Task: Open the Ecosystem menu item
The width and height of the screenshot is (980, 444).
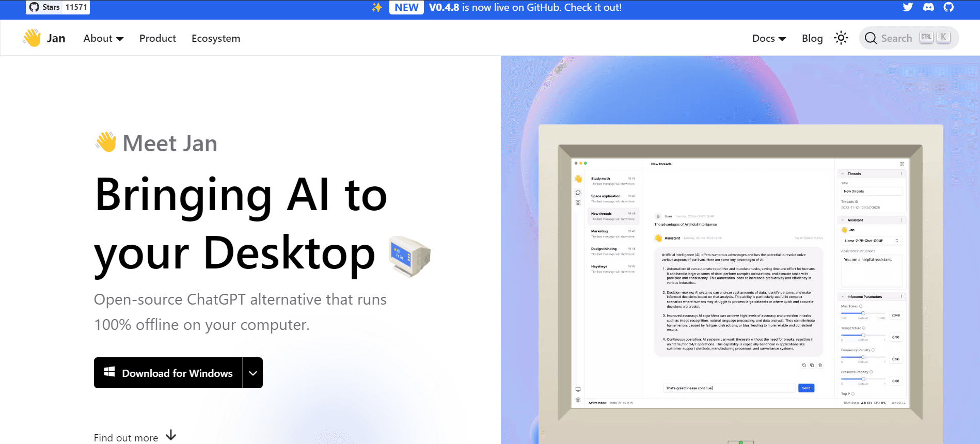Action: (x=216, y=38)
